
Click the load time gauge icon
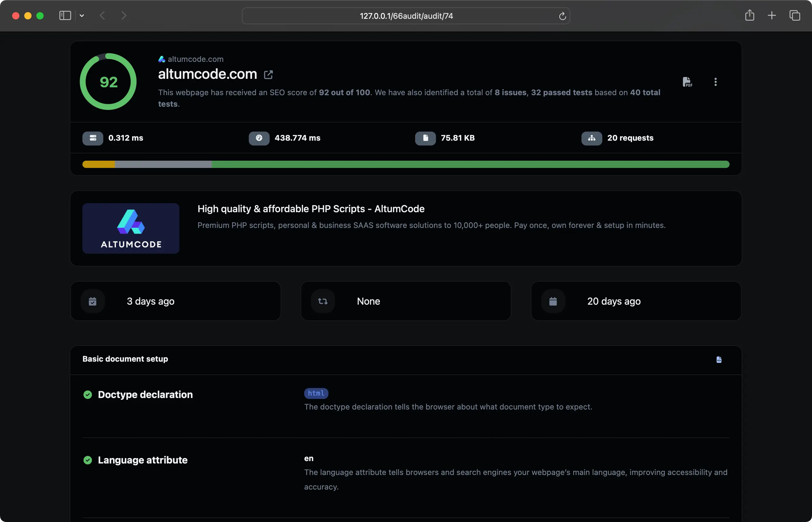(259, 138)
